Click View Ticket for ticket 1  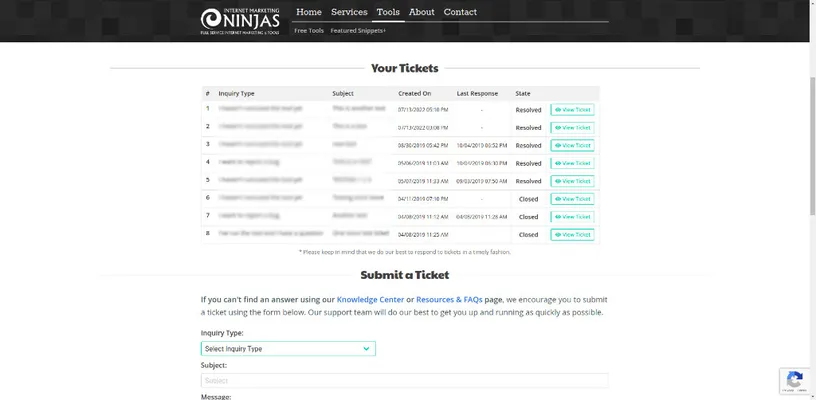(572, 110)
